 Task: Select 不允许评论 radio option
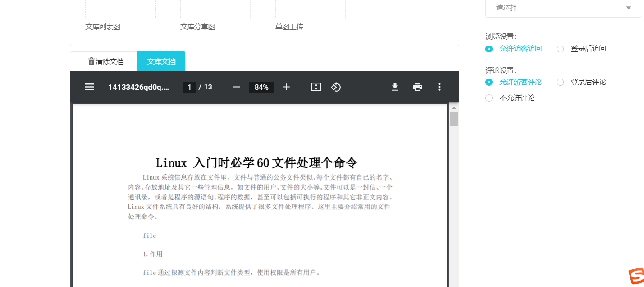(489, 98)
